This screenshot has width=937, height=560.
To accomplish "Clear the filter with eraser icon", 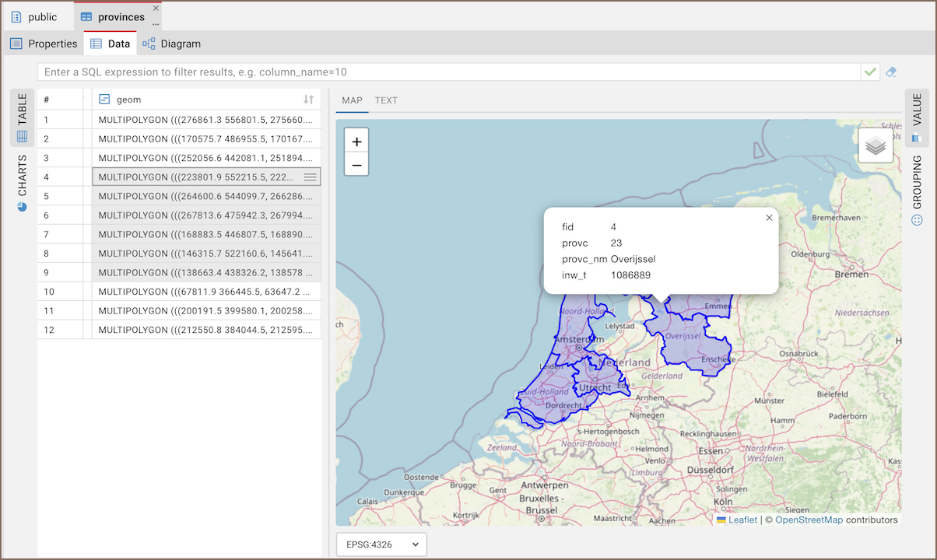I will point(892,72).
